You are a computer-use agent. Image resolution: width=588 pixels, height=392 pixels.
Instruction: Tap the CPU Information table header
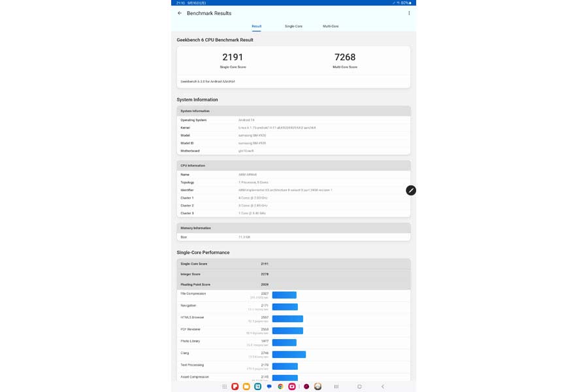point(293,165)
